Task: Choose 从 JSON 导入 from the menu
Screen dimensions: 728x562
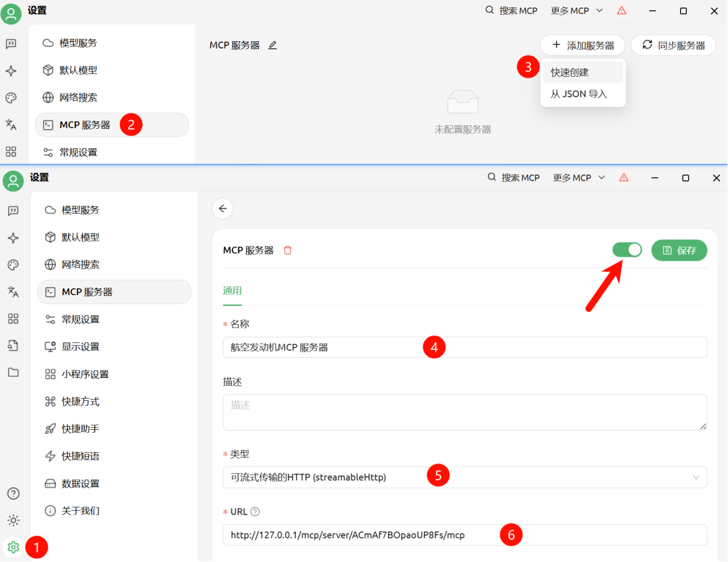Action: pos(582,94)
